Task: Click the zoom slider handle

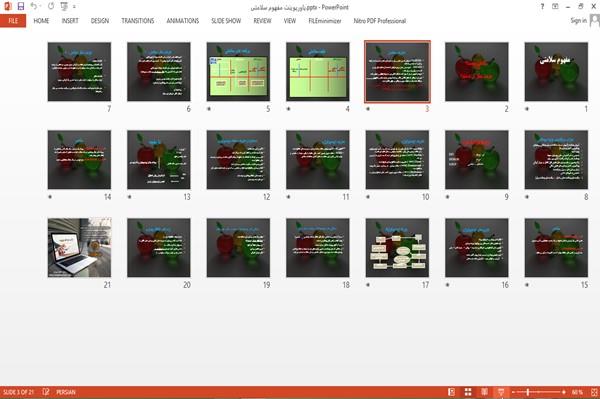Action: [528, 392]
